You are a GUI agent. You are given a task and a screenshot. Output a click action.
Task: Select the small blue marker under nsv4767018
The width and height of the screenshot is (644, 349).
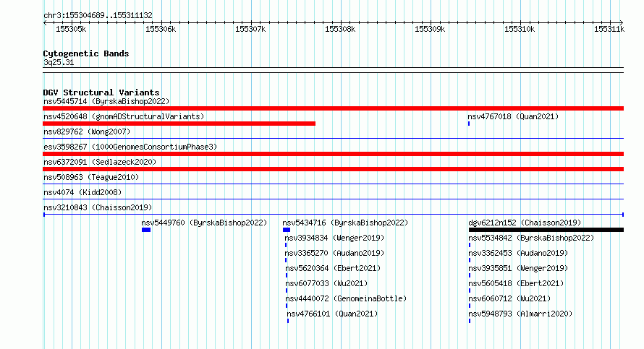click(469, 124)
